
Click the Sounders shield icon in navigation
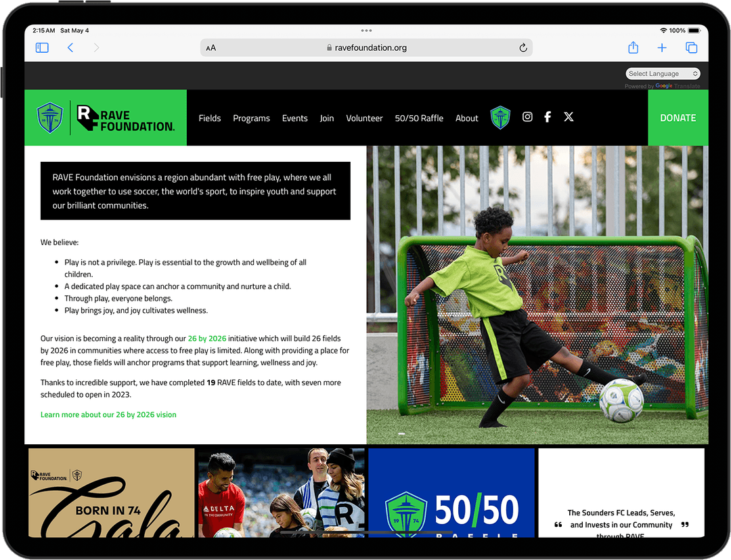click(x=500, y=118)
